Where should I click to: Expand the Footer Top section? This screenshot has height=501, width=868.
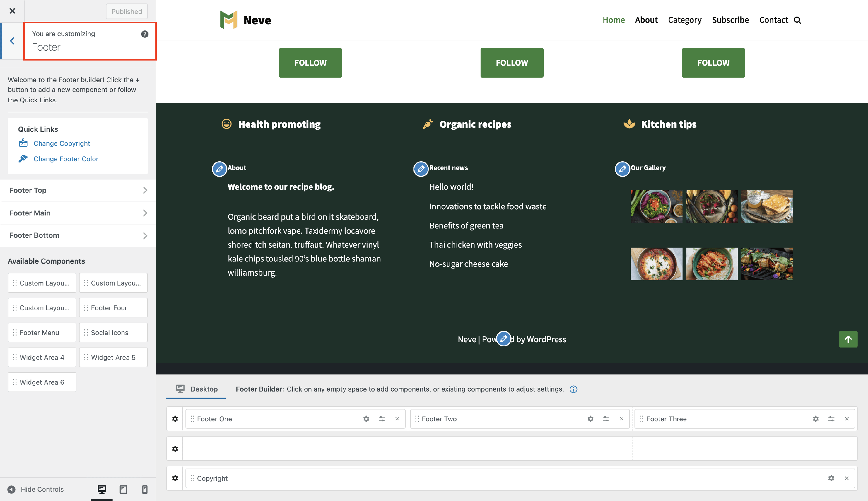78,190
